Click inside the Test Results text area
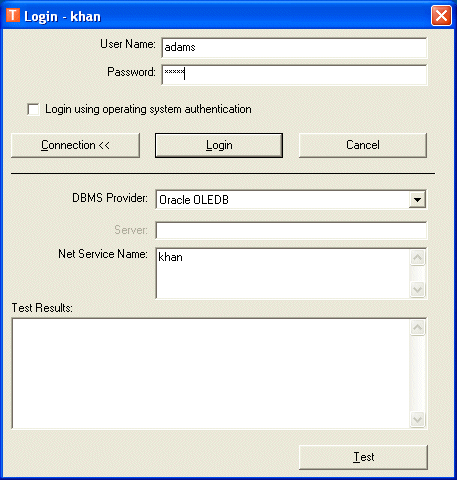 [x=211, y=373]
